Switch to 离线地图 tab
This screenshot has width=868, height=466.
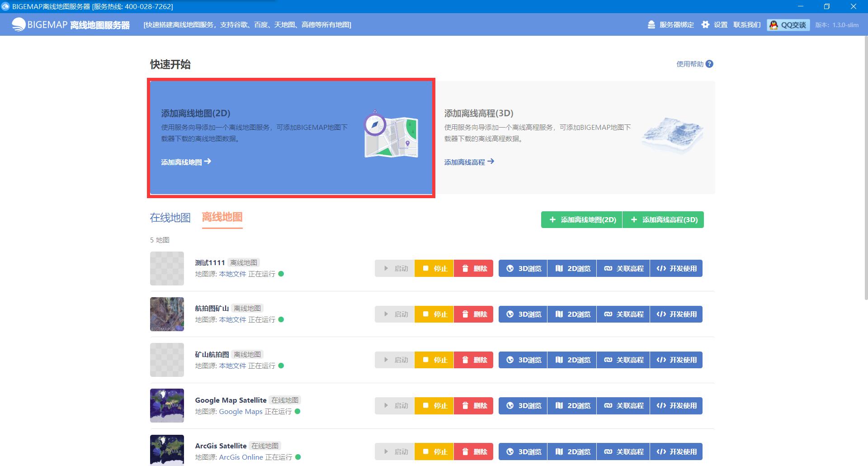pos(222,218)
